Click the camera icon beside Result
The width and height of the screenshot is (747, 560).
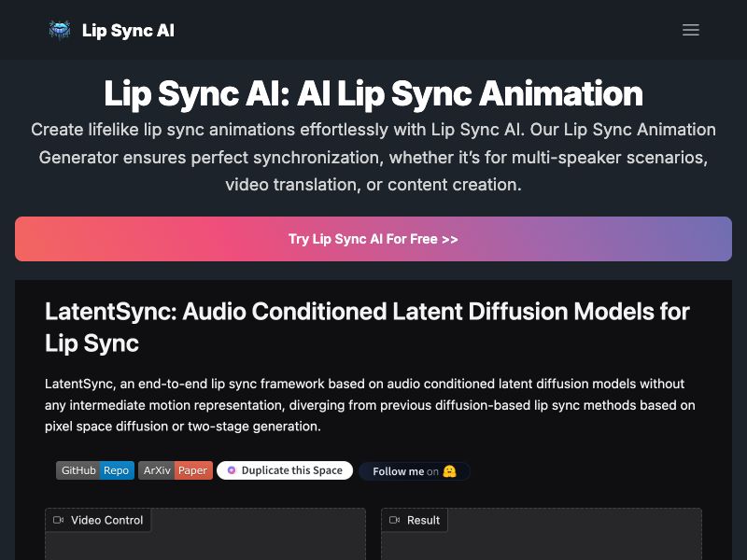pos(393,520)
